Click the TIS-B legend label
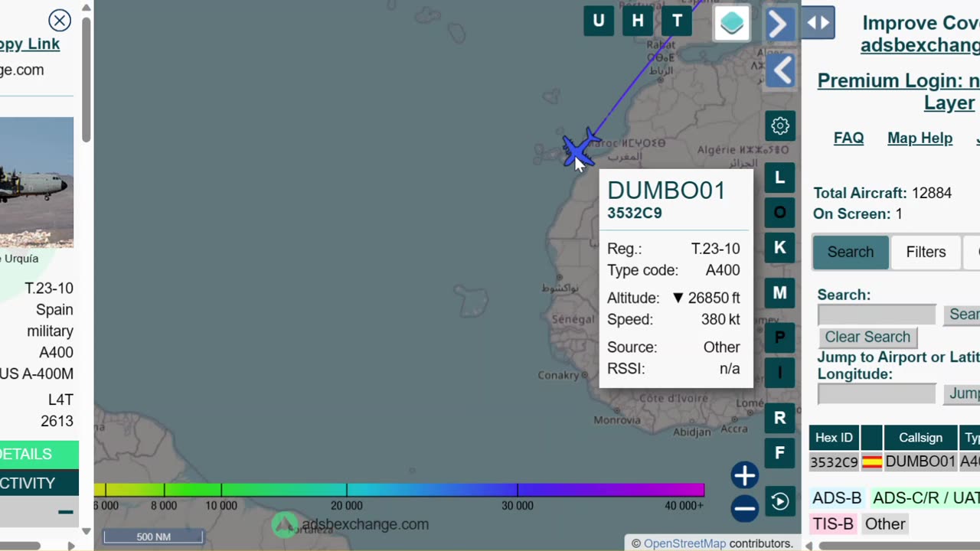 [x=833, y=524]
